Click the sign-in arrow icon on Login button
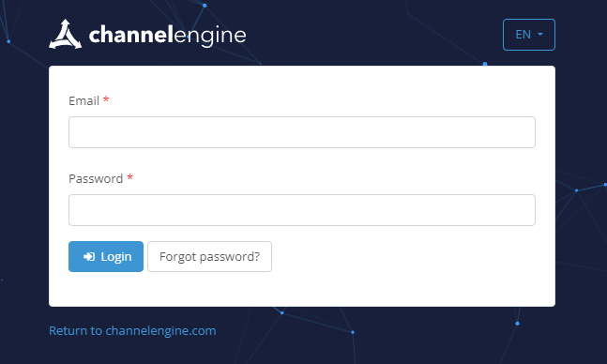 [89, 257]
